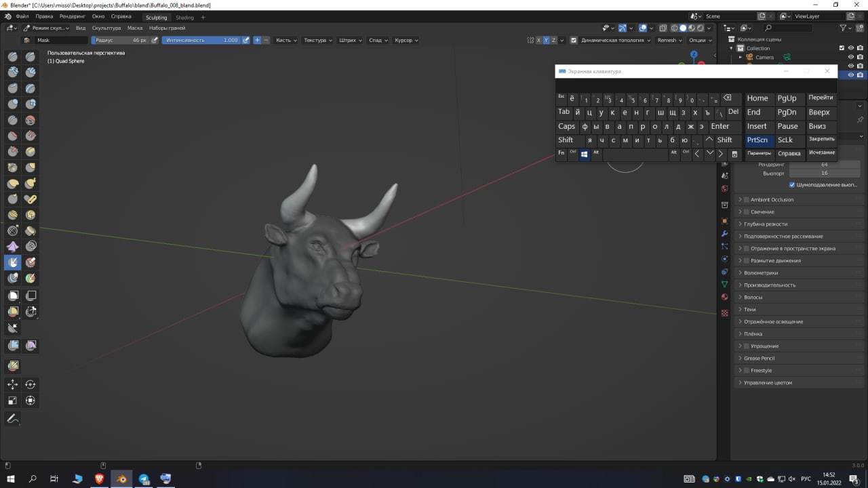Open the Файл menu
Screen dimensions: 868x488
click(x=22, y=16)
